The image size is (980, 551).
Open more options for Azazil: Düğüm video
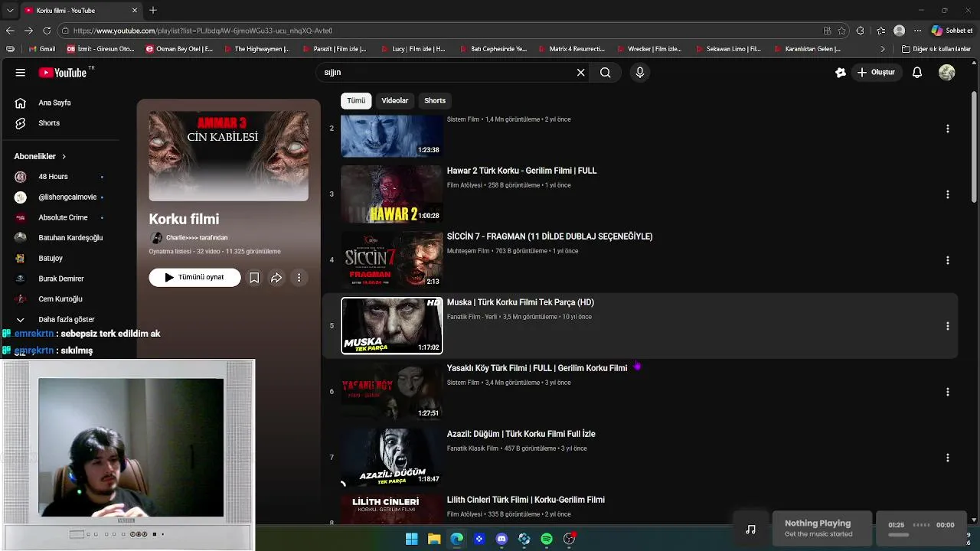pos(947,458)
